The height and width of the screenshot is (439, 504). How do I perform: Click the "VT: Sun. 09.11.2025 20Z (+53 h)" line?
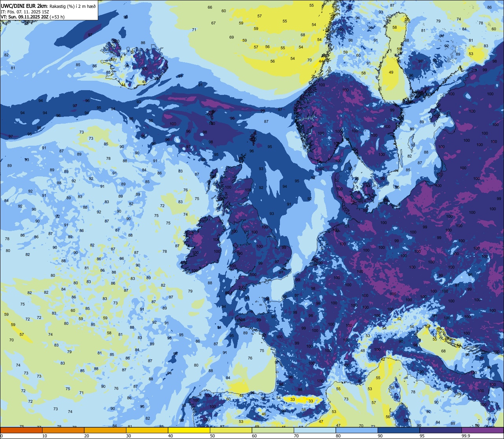[x=33, y=17]
